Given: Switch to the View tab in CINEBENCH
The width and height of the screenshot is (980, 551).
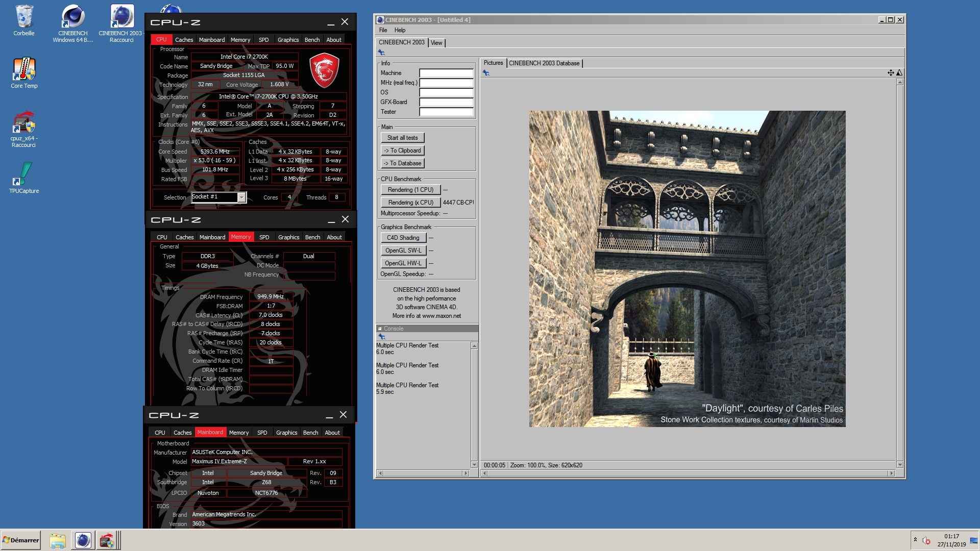Looking at the screenshot, I should [436, 43].
